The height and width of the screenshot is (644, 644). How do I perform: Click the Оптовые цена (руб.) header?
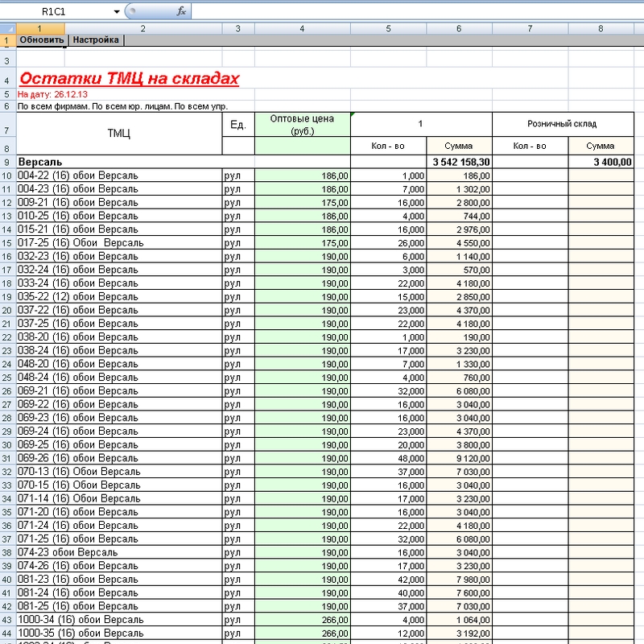coord(303,125)
